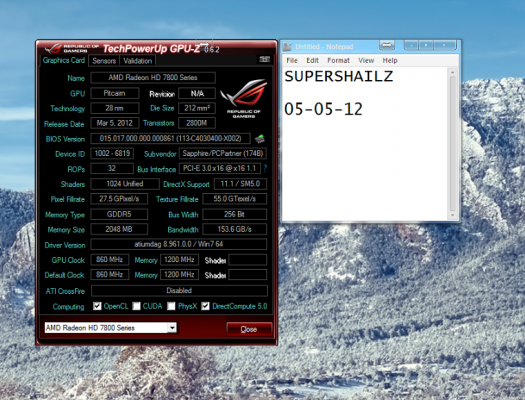
Task: Click the Die Size field 212 mm²
Action: (197, 108)
